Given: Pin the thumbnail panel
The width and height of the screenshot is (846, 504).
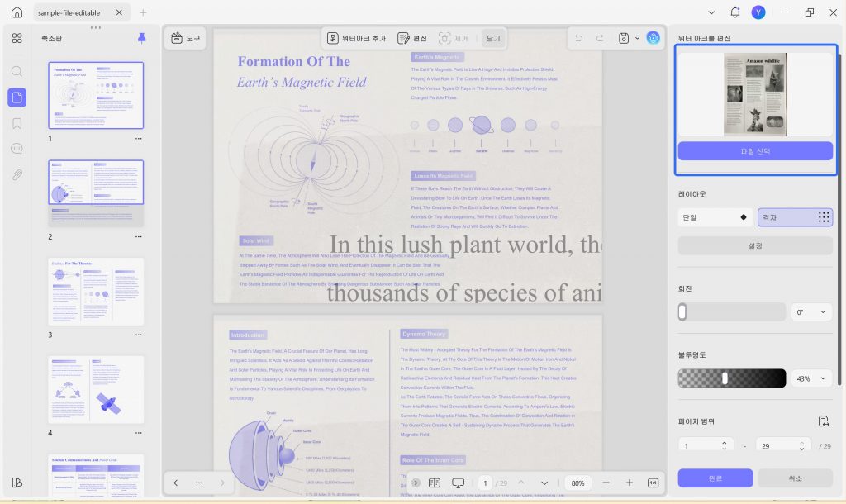Looking at the screenshot, I should pos(141,38).
